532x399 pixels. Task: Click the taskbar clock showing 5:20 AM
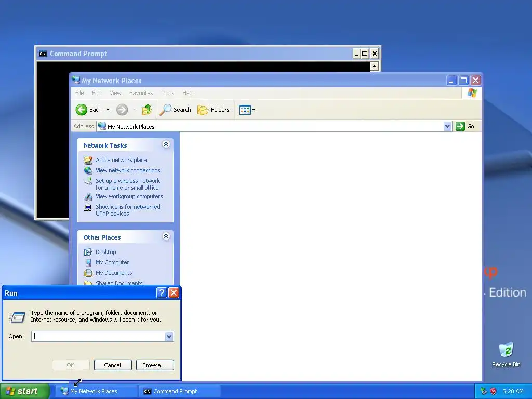pos(513,391)
